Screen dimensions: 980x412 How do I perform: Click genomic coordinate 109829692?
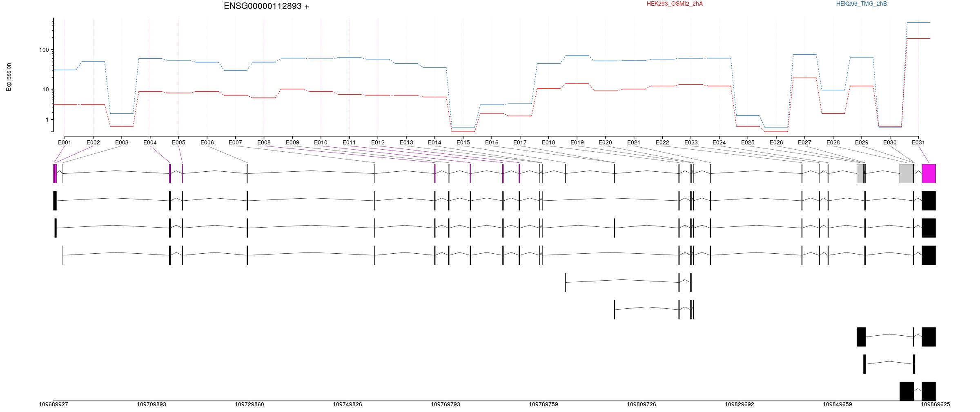tap(739, 404)
